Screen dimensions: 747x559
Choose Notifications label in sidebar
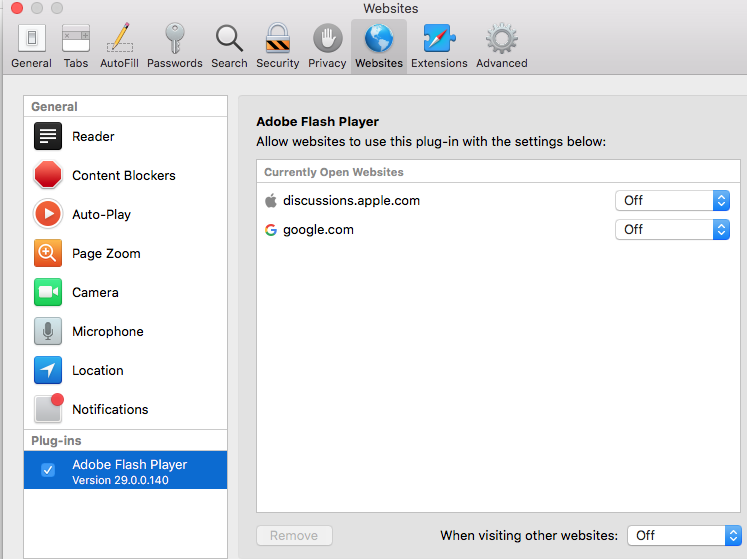click(x=110, y=409)
